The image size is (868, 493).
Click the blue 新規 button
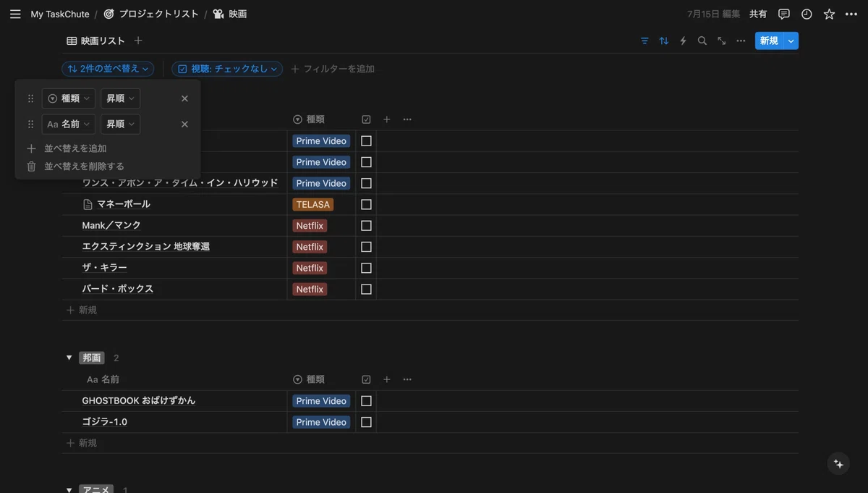(769, 41)
